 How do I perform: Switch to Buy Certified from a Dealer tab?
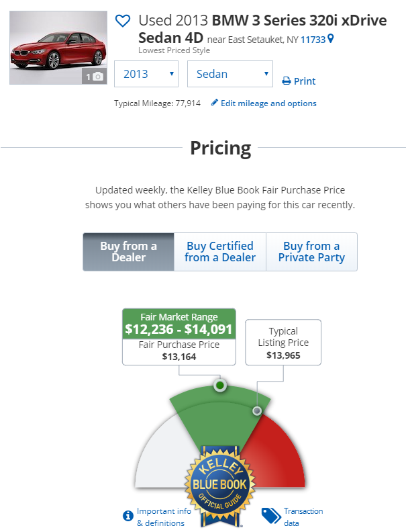[220, 252]
